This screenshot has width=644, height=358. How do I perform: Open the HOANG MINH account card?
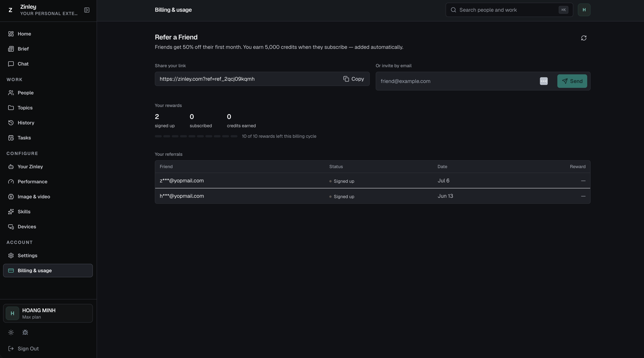(x=48, y=313)
